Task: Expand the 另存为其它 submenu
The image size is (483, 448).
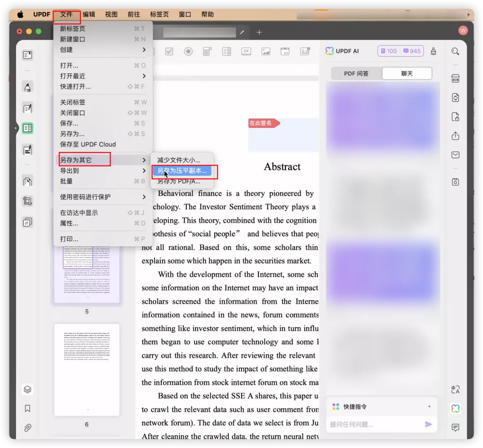Action: pyautogui.click(x=103, y=160)
